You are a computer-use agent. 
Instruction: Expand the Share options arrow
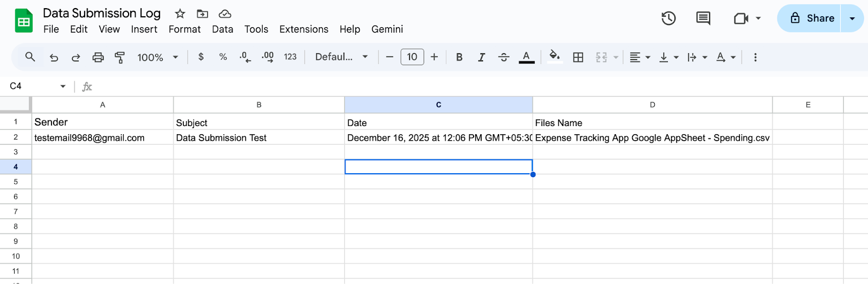852,18
